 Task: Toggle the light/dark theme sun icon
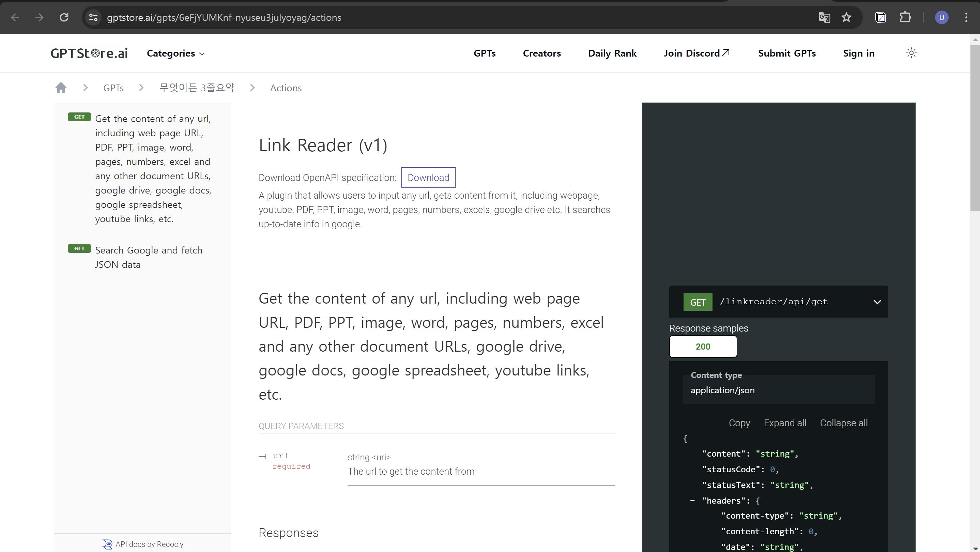coord(911,53)
